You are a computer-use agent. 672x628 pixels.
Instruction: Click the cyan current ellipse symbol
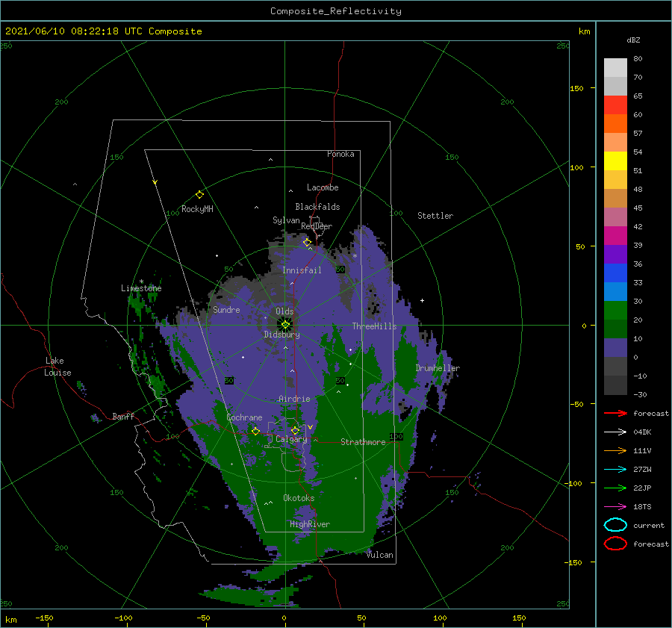(615, 525)
